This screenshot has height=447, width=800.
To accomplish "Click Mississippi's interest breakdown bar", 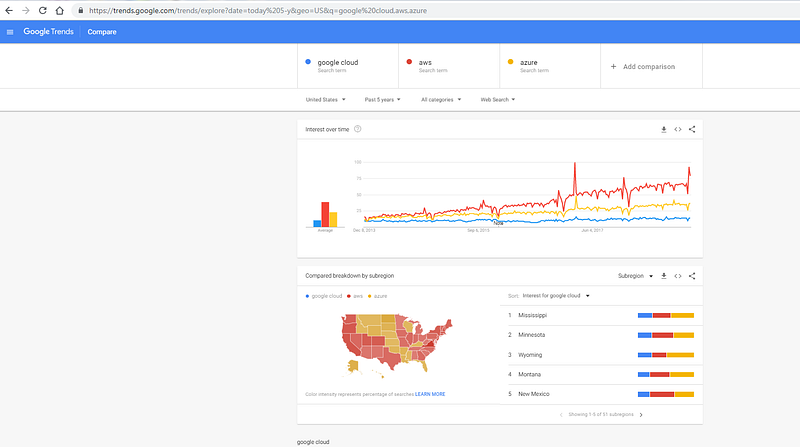I will click(x=666, y=315).
